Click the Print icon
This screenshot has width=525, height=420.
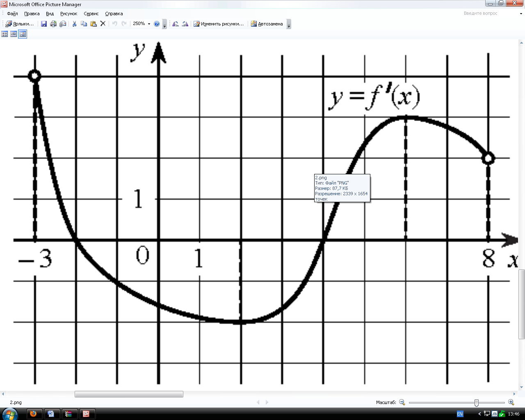53,24
